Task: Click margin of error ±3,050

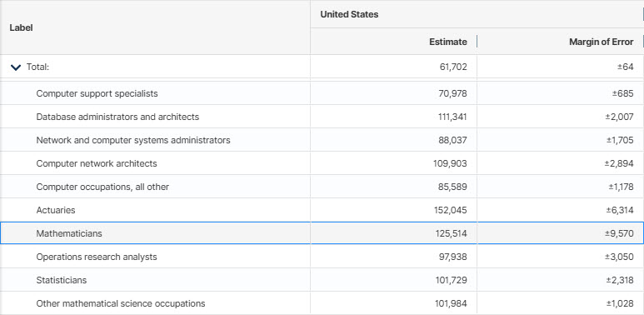Action: (619, 257)
